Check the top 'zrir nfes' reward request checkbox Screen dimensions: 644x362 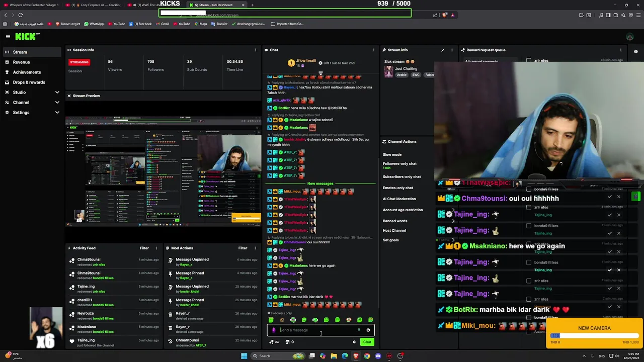(529, 60)
